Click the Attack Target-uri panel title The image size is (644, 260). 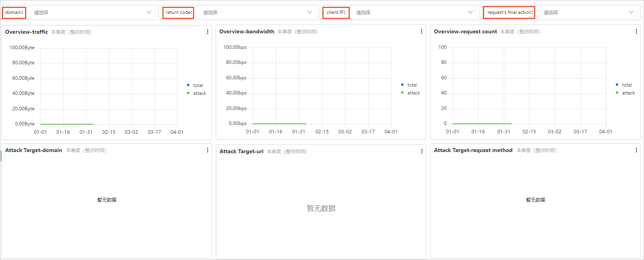pos(241,151)
